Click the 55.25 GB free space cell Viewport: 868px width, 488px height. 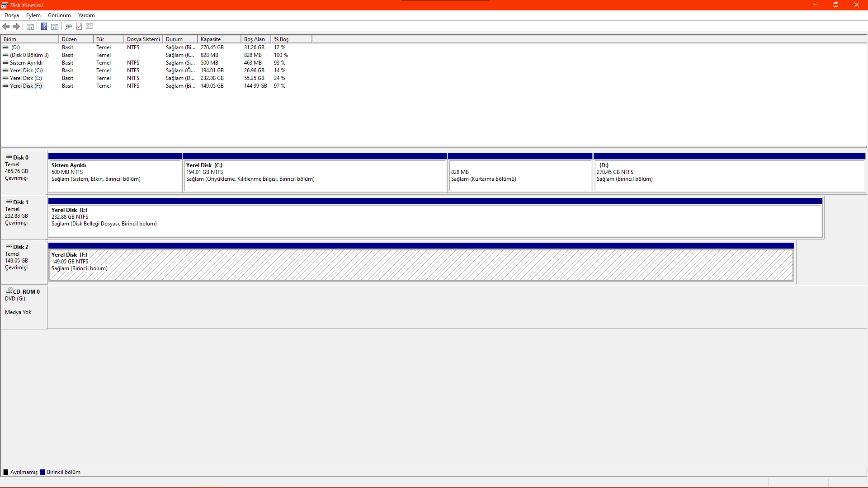[254, 78]
